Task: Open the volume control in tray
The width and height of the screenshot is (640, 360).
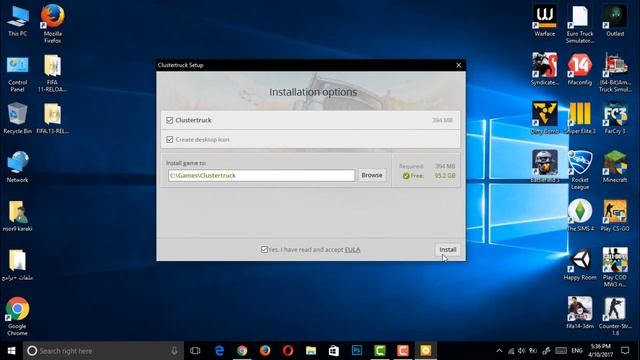Action: (521, 351)
